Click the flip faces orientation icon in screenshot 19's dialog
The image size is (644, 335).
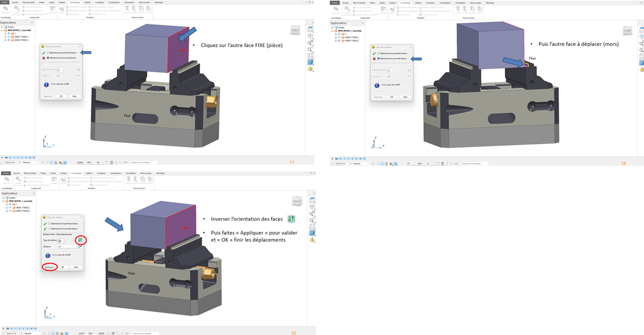point(80,240)
